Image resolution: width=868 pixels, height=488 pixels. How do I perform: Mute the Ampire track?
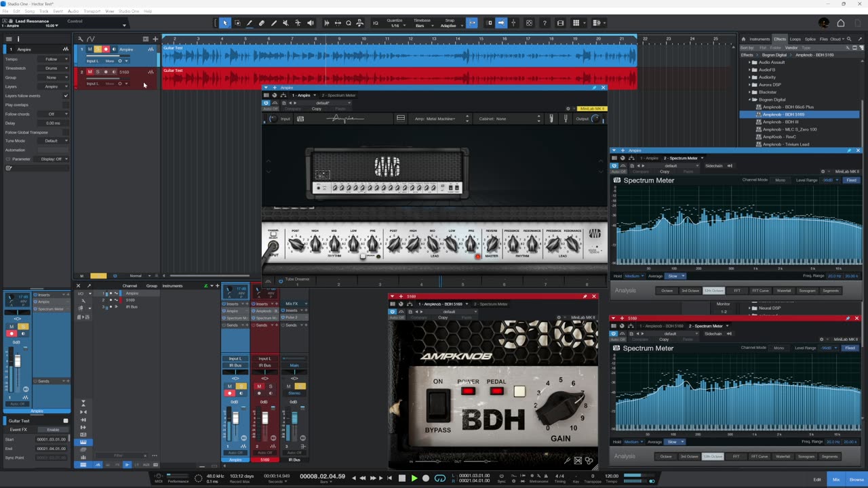click(x=90, y=49)
